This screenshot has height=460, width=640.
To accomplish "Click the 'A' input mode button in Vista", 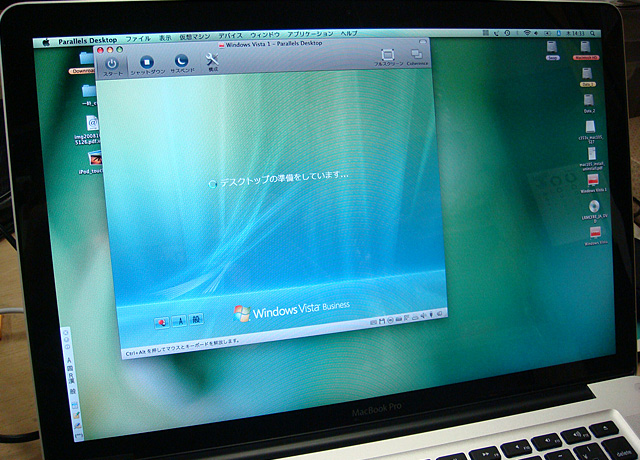I will pos(179,321).
